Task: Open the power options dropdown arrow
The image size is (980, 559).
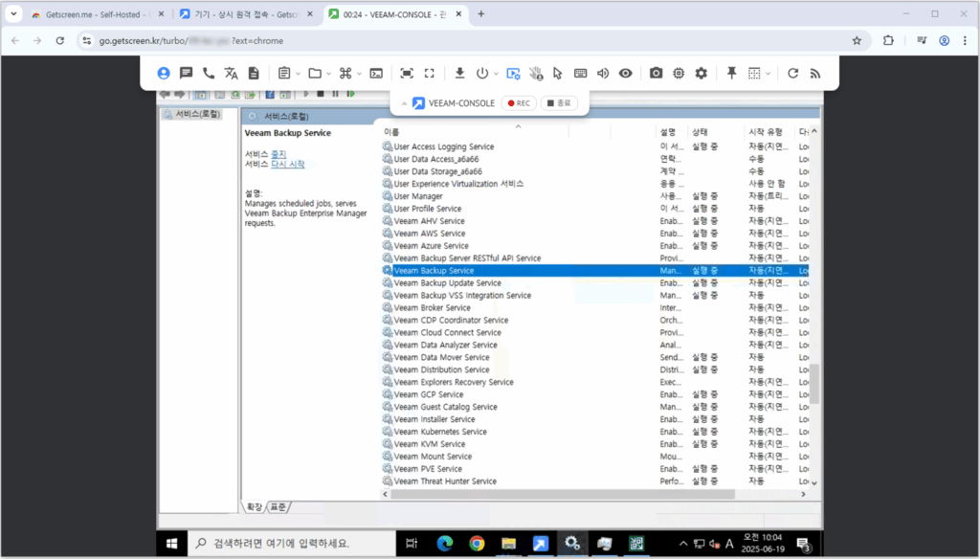Action: tap(497, 74)
